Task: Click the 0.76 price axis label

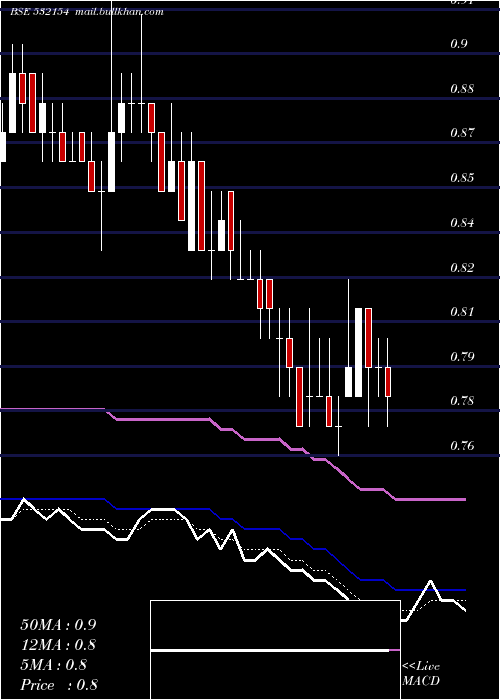Action: click(x=462, y=446)
